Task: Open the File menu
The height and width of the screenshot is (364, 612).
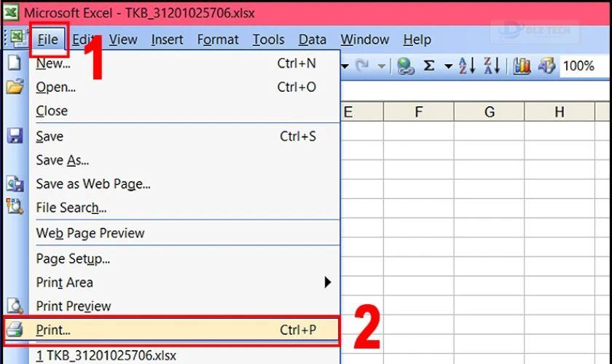Action: pyautogui.click(x=47, y=39)
